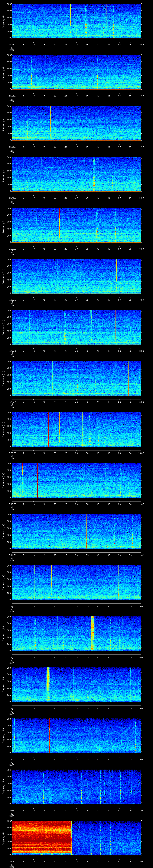This screenshot has width=153, height=868.
Task: Open the spectrogram panel starting at 15:08:00
Action: 77,378
